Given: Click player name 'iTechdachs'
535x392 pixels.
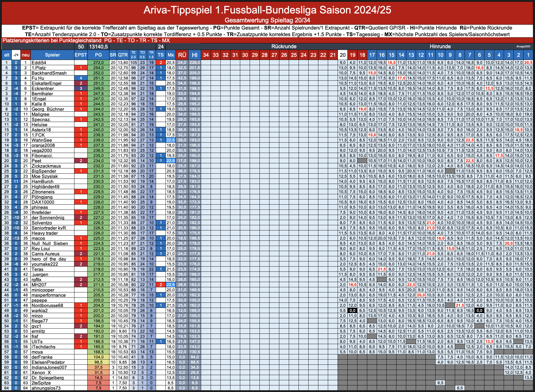Looking at the screenshot, I should pos(43,347).
